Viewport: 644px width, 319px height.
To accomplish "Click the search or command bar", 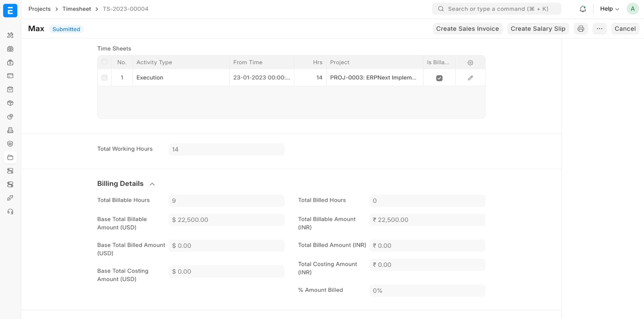I will click(496, 9).
